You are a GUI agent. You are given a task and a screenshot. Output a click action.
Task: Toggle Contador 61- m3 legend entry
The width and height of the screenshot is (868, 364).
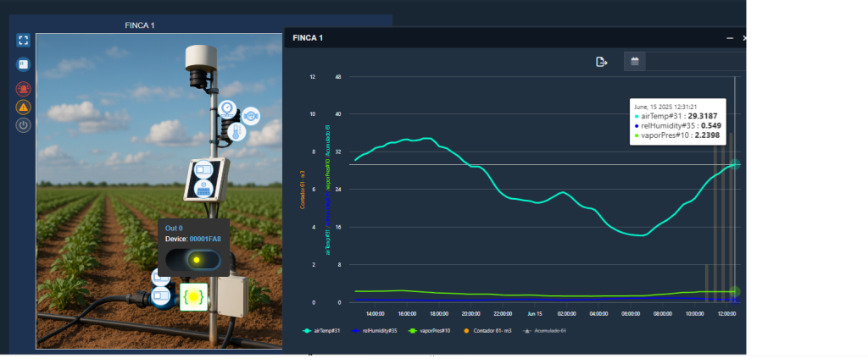(489, 330)
